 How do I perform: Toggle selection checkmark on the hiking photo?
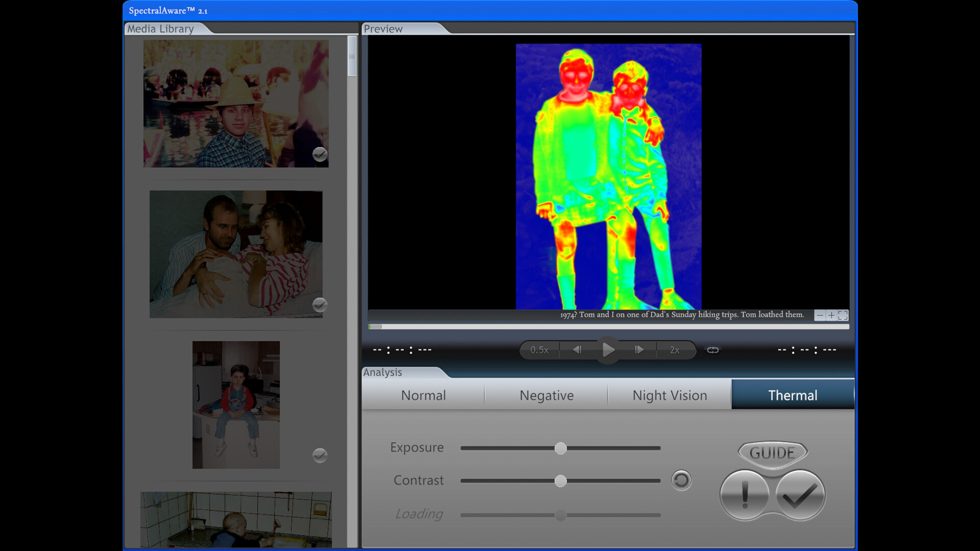[320, 155]
